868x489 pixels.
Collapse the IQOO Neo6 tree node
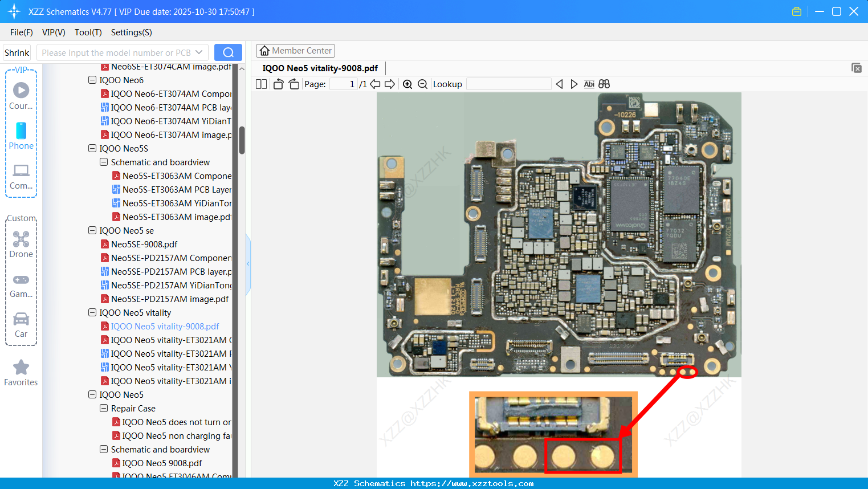pyautogui.click(x=92, y=80)
